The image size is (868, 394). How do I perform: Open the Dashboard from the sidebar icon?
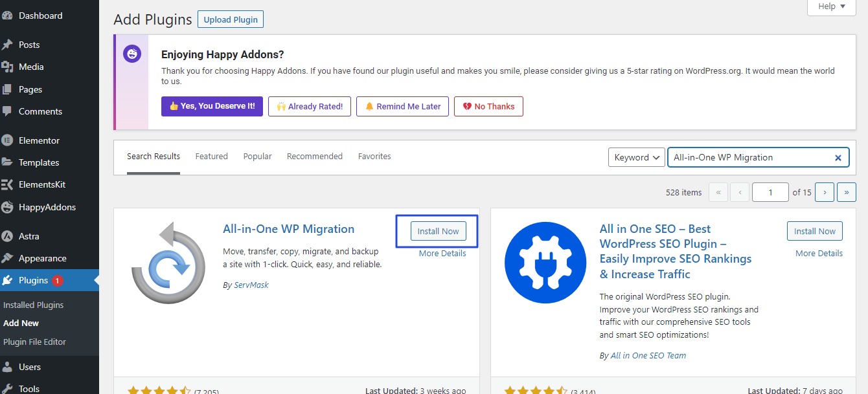(7, 16)
